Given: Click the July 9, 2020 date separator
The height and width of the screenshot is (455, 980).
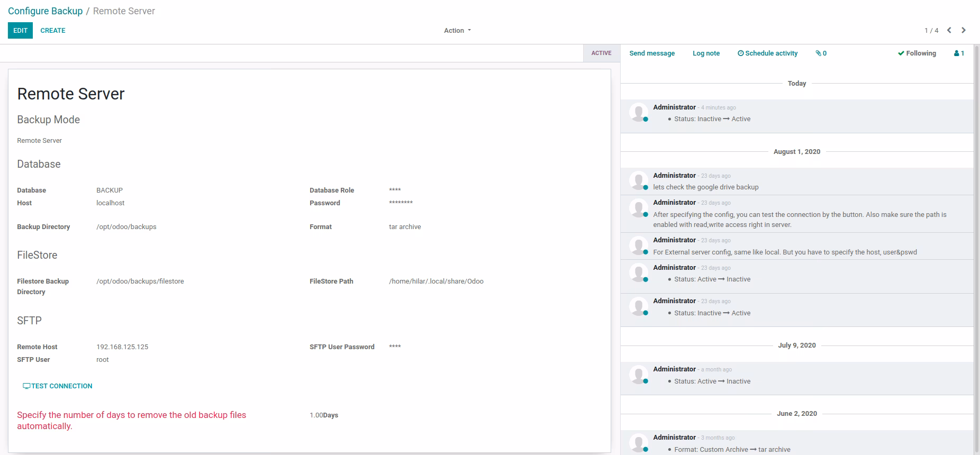Looking at the screenshot, I should click(x=797, y=345).
